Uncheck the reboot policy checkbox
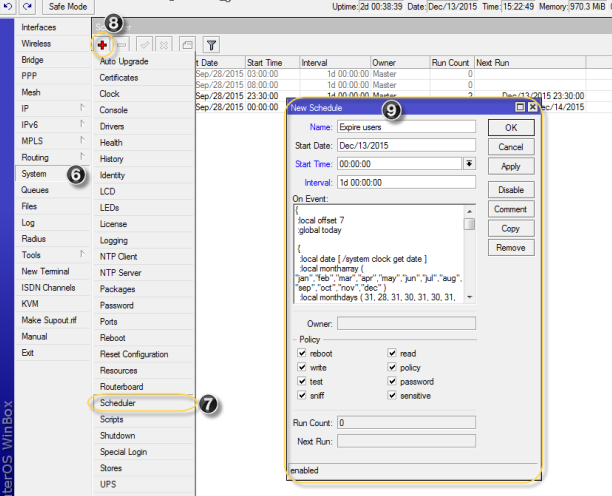The width and height of the screenshot is (612, 496). (x=302, y=353)
